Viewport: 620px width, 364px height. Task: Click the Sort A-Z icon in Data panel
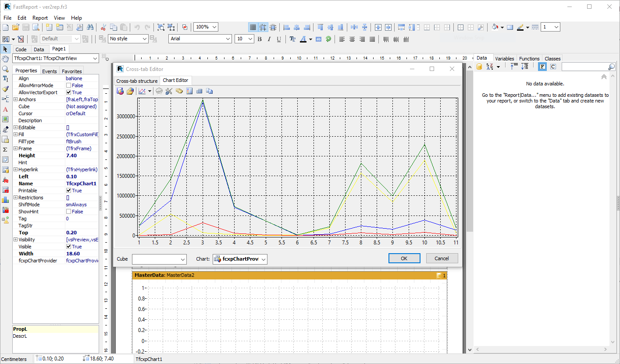tap(490, 67)
